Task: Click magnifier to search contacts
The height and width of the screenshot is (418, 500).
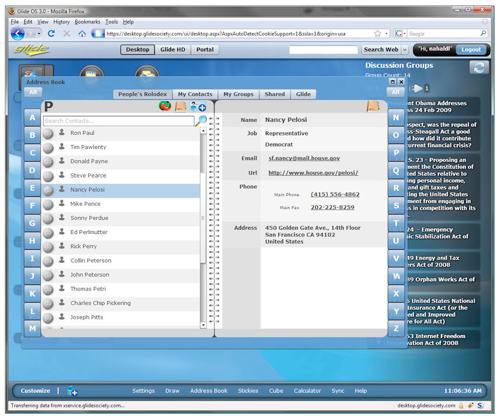Action: 201,120
